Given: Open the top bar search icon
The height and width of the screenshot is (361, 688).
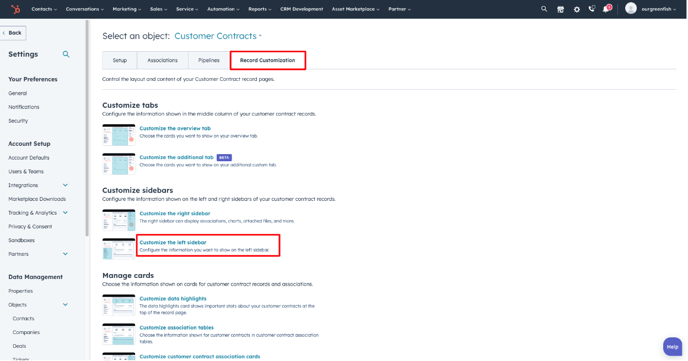Looking at the screenshot, I should (x=544, y=9).
